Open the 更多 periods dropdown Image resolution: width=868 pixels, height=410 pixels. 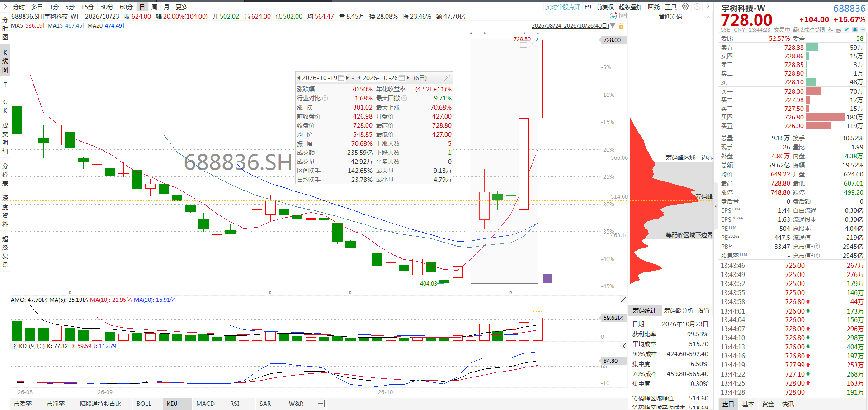click(182, 7)
